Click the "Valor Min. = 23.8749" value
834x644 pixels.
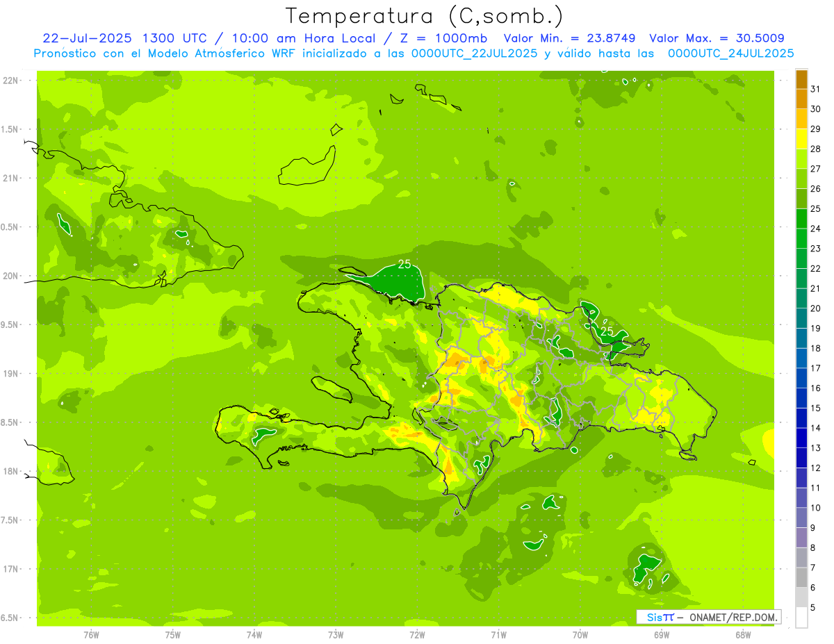coord(571,38)
